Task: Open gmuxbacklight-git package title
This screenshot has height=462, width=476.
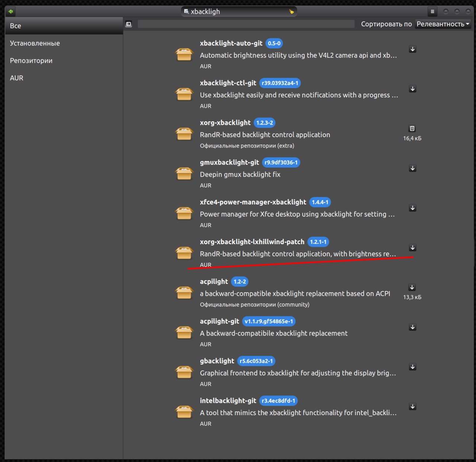Action: pos(229,162)
